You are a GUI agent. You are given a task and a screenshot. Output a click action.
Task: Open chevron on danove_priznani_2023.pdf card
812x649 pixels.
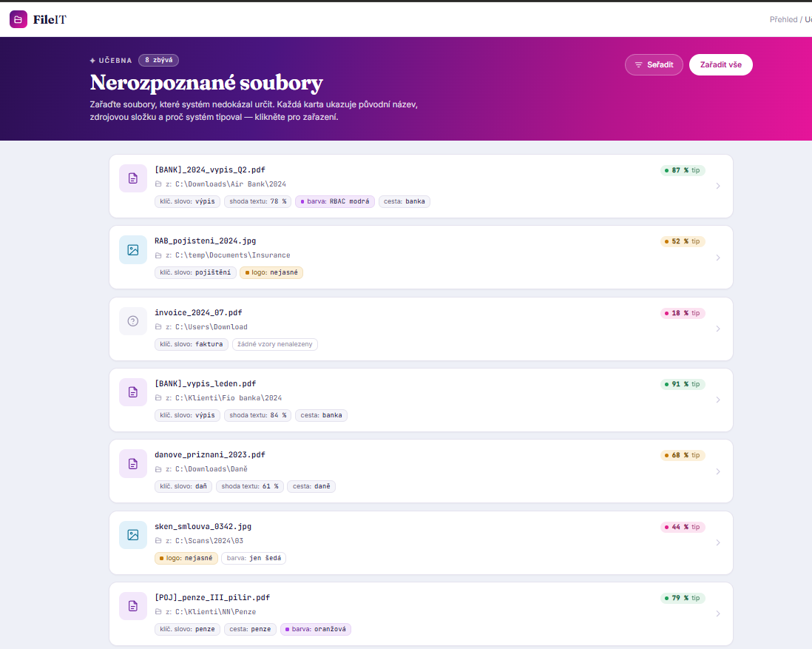718,471
